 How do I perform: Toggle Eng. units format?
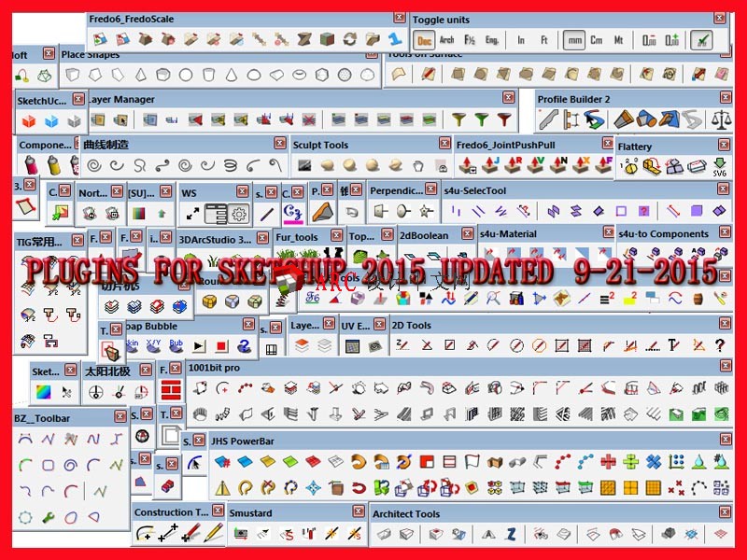coord(492,40)
